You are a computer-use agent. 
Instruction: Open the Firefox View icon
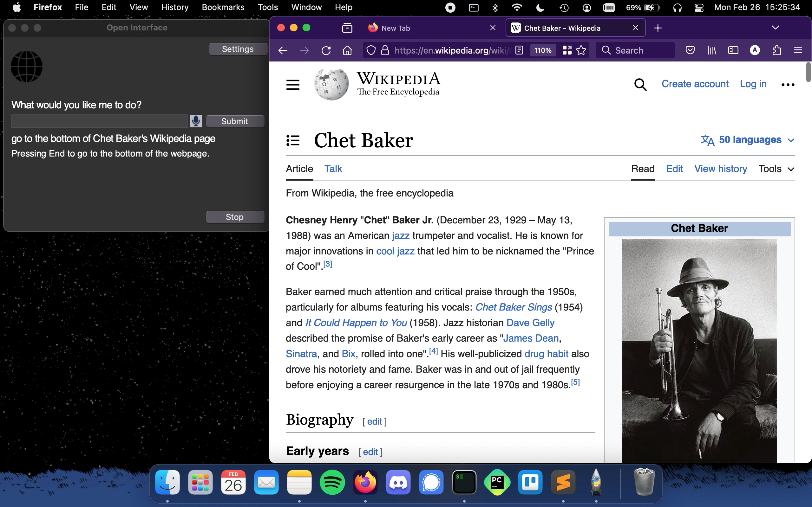347,28
